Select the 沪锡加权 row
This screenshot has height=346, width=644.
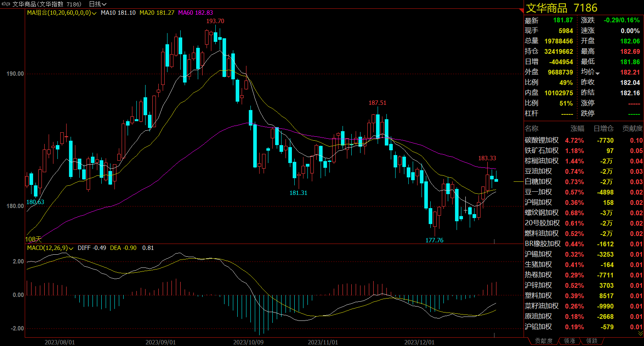click(x=583, y=254)
